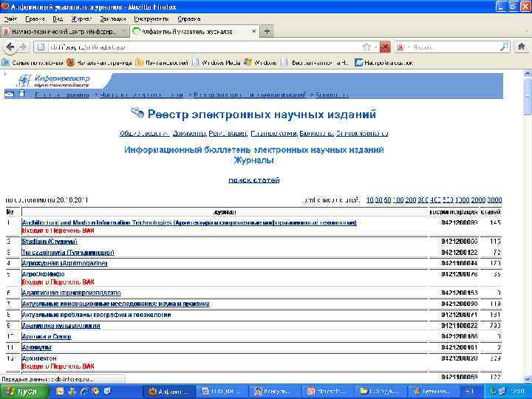Click the поиск статей link
The width and height of the screenshot is (532, 399).
click(253, 180)
